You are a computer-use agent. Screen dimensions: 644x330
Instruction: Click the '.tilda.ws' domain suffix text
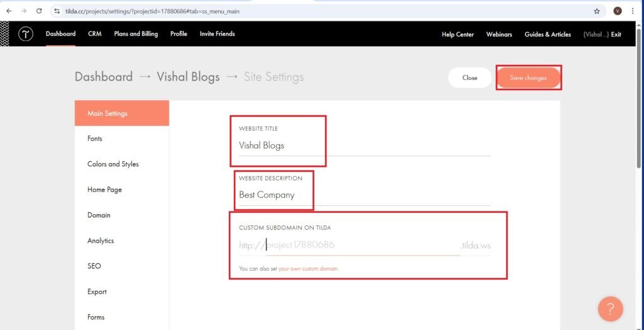coord(475,246)
